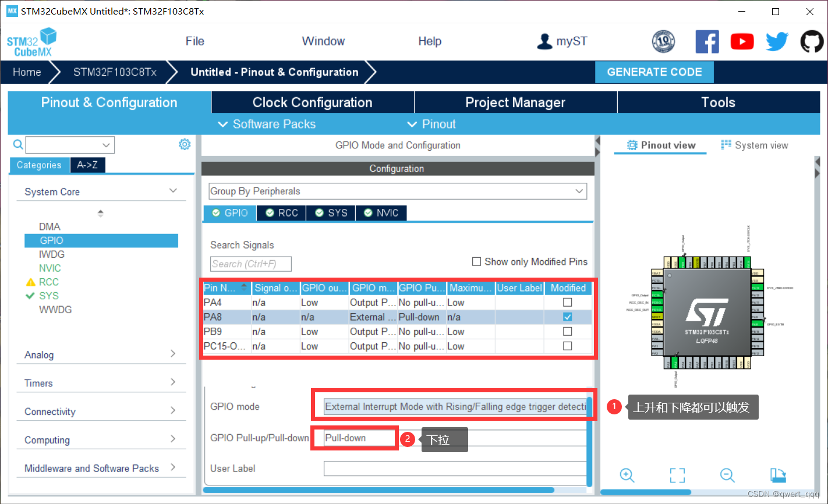Select NVIC in System Core list
Image resolution: width=828 pixels, height=504 pixels.
pos(50,268)
